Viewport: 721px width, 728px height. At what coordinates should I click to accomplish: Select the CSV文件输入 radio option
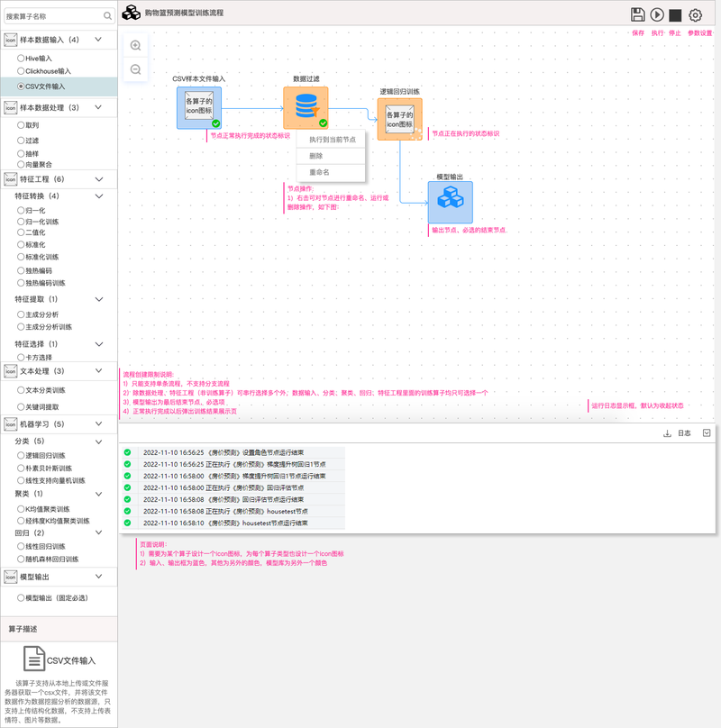point(21,86)
